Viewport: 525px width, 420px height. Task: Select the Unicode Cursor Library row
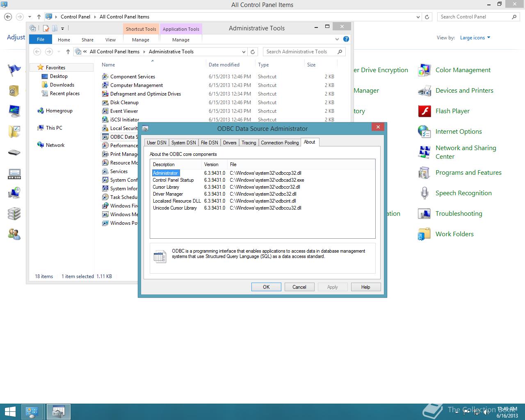[x=262, y=208]
